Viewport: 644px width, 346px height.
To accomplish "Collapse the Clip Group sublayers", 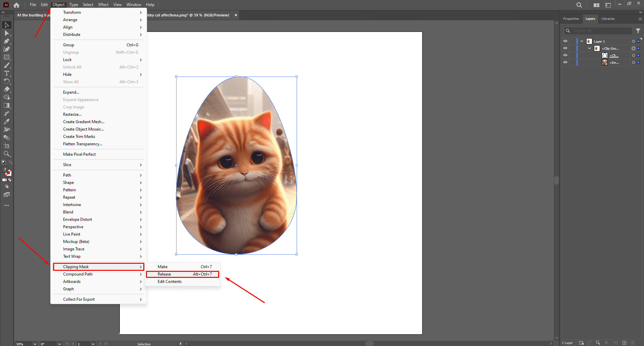I will [589, 48].
